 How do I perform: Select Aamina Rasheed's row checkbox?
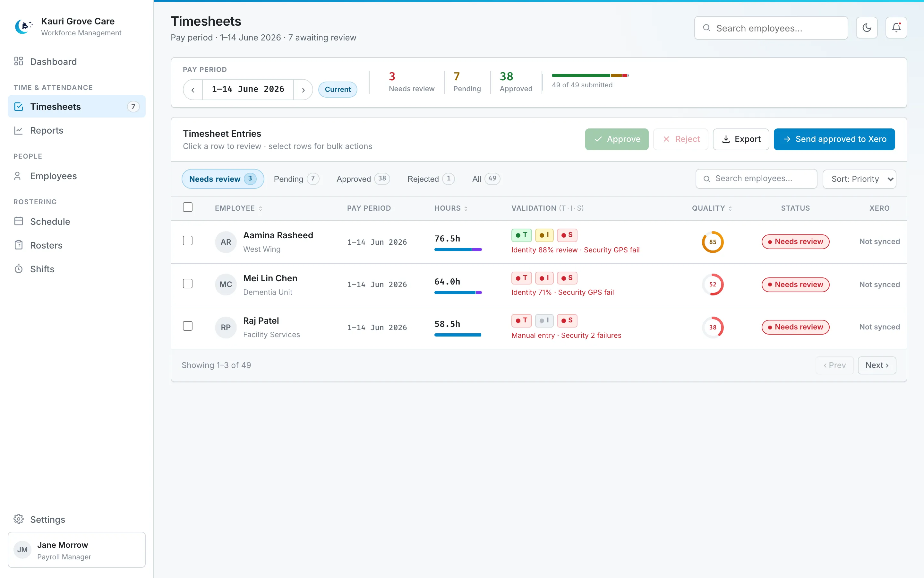point(187,241)
